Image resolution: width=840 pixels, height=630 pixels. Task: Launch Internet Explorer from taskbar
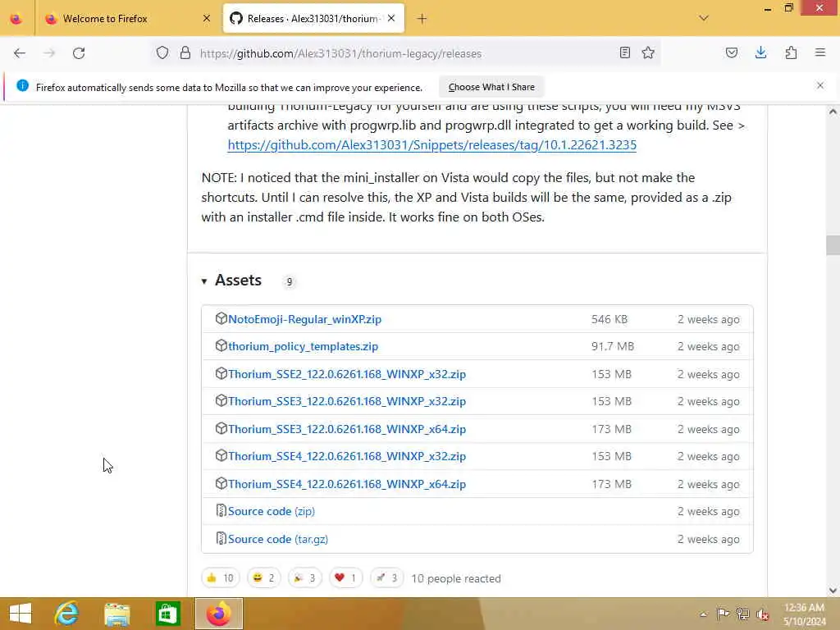coord(66,614)
